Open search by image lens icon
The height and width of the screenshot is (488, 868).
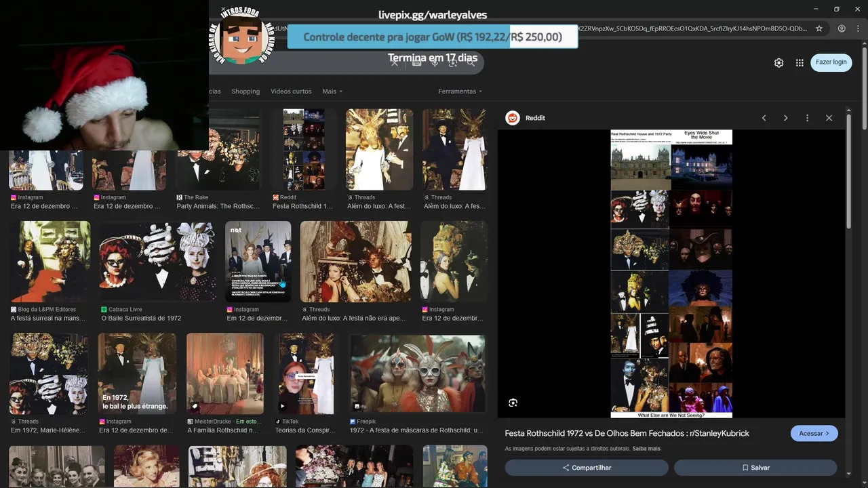(452, 63)
